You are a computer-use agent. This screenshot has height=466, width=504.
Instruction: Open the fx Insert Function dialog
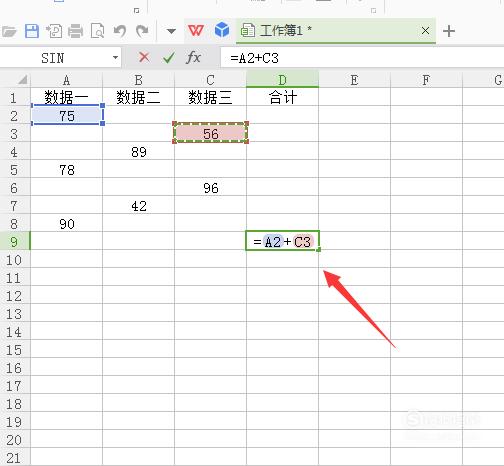coord(193,58)
